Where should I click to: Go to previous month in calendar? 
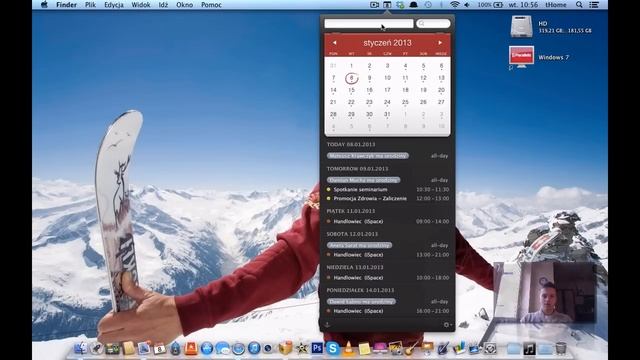click(334, 42)
